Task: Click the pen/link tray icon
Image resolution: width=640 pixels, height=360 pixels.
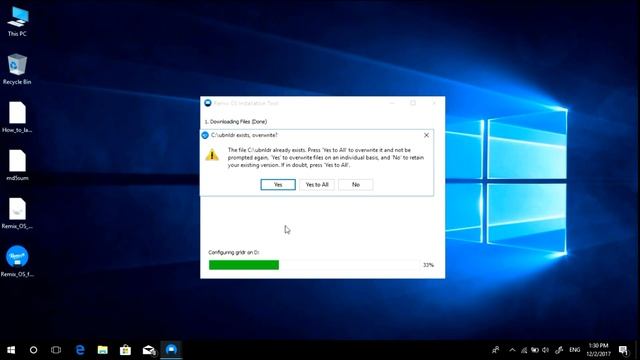Action: [559, 350]
